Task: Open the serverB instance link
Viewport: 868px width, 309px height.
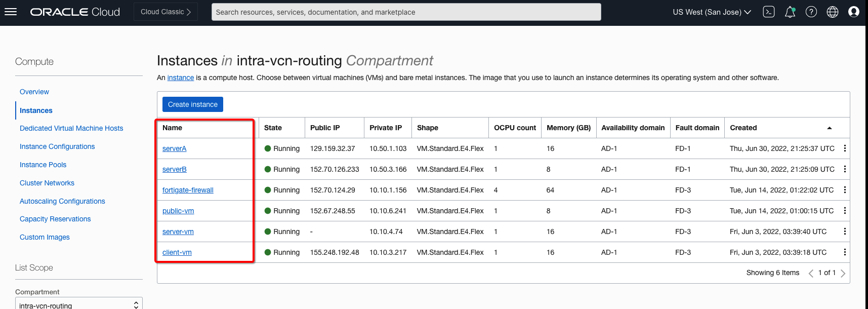Action: (x=175, y=169)
